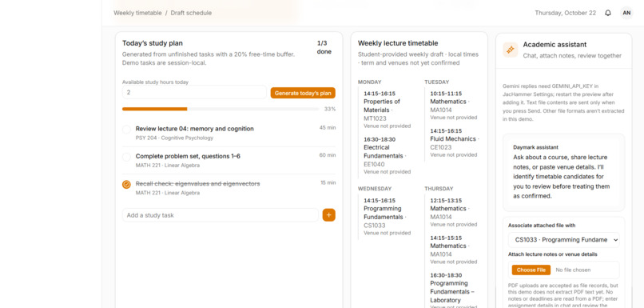Open the AN user avatar menu
644x308 pixels.
click(626, 13)
